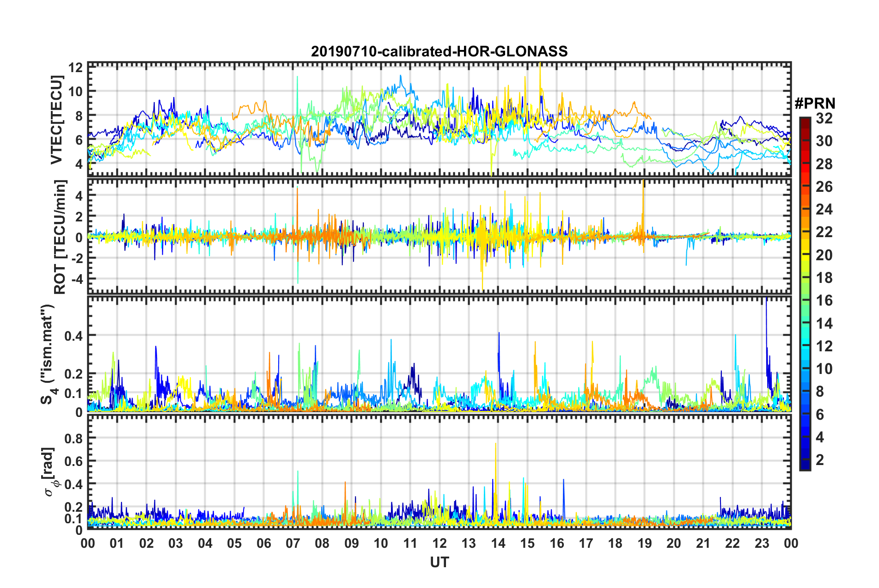879x588 pixels.
Task: Click the "24" label on PRN colorbar
Action: (824, 209)
